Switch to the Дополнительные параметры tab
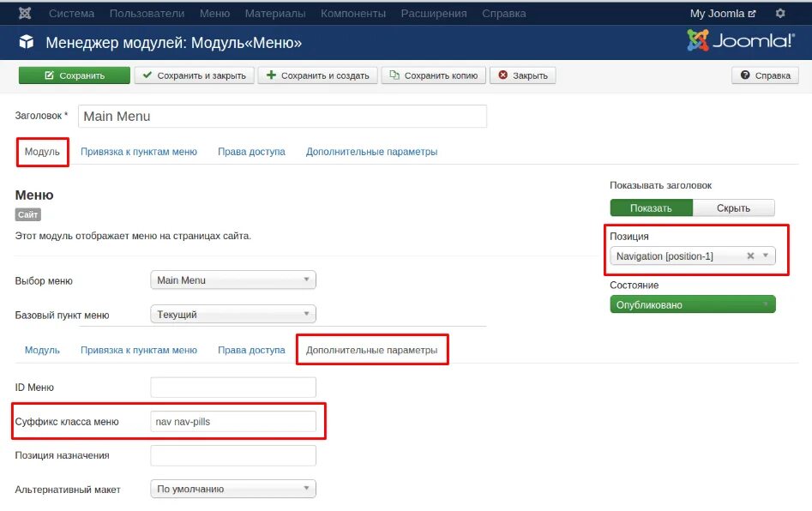The image size is (812, 511). tap(371, 349)
